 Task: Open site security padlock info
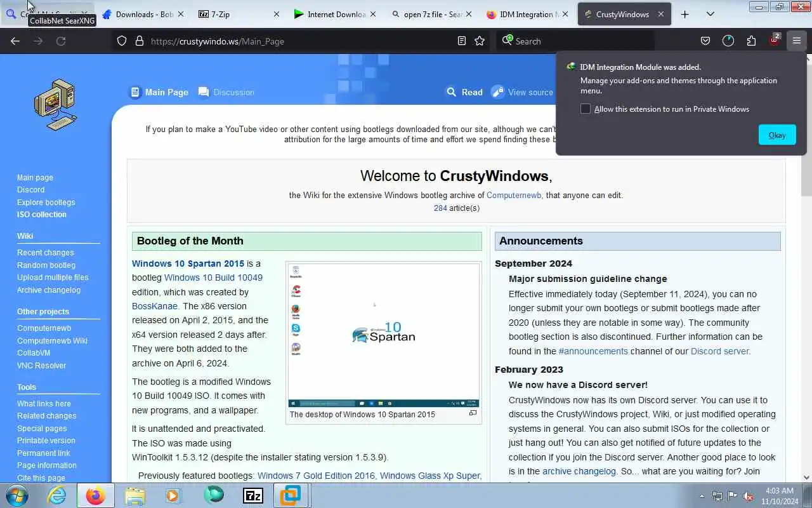(140, 41)
